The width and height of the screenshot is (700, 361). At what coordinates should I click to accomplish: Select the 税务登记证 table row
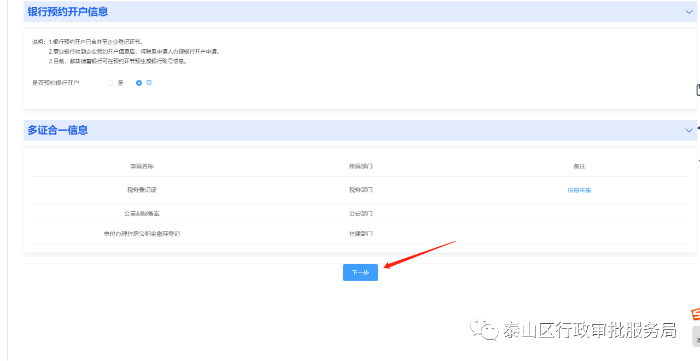360,190
